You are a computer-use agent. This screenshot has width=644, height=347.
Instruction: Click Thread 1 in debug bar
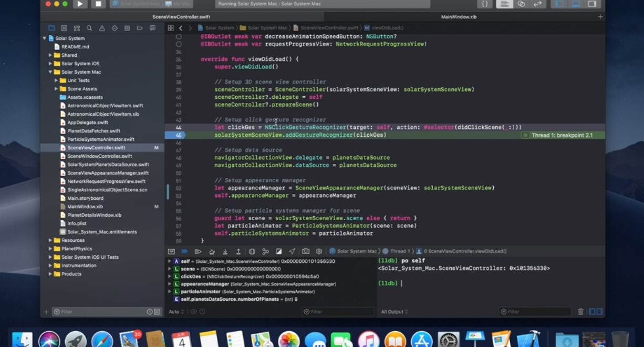(x=397, y=251)
